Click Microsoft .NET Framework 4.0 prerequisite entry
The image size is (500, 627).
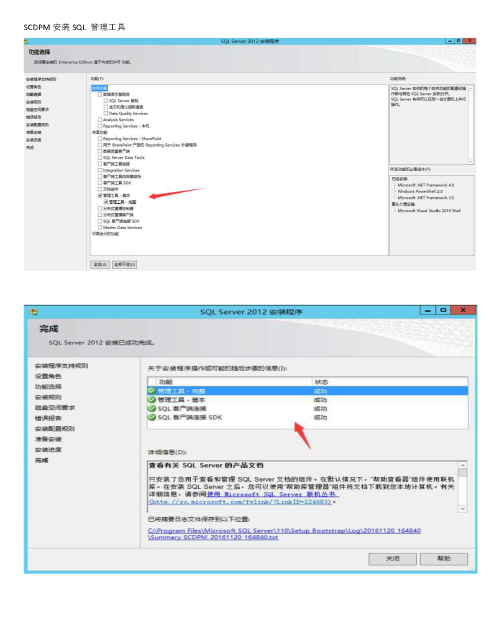click(426, 185)
